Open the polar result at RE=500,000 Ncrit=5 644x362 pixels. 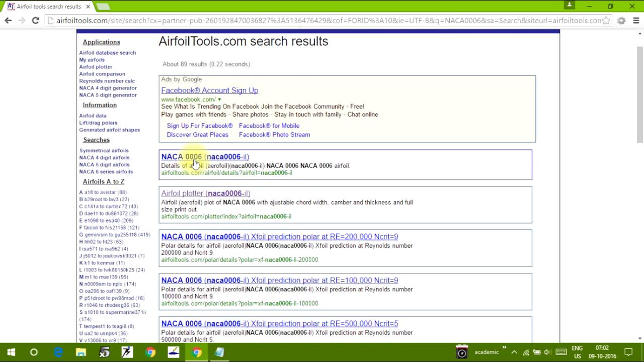pos(279,324)
